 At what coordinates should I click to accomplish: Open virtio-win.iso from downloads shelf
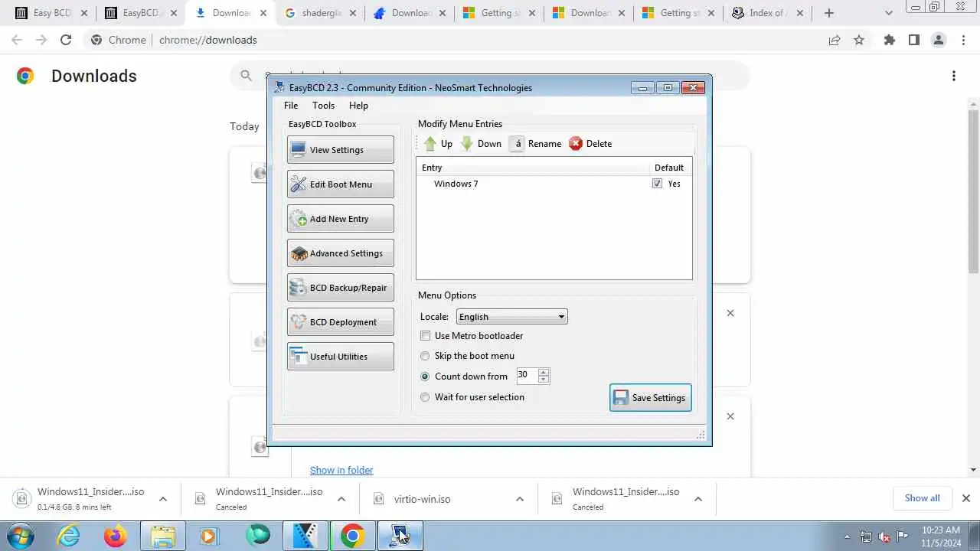[x=422, y=499]
